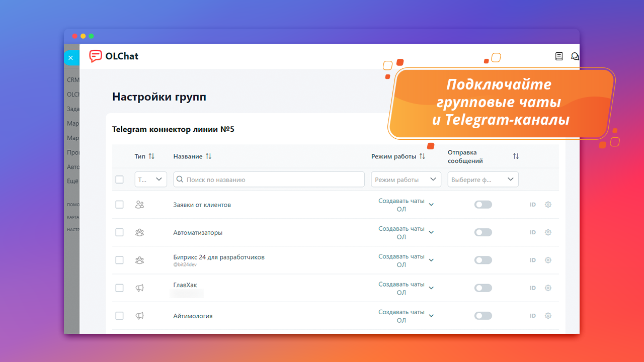The width and height of the screenshot is (644, 362).
Task: Check the select-all checkbox in filter row
Action: 119,179
